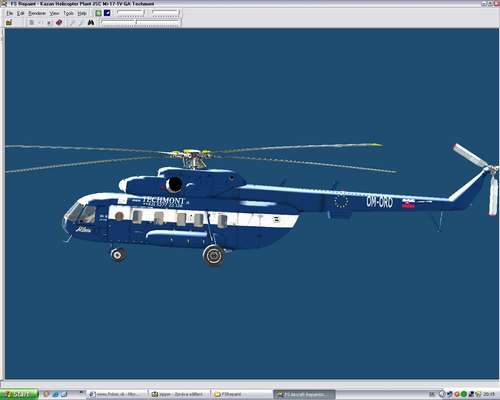Click the red eraser-shaped toolbar icon
This screenshot has height=400, width=500.
(59, 22)
